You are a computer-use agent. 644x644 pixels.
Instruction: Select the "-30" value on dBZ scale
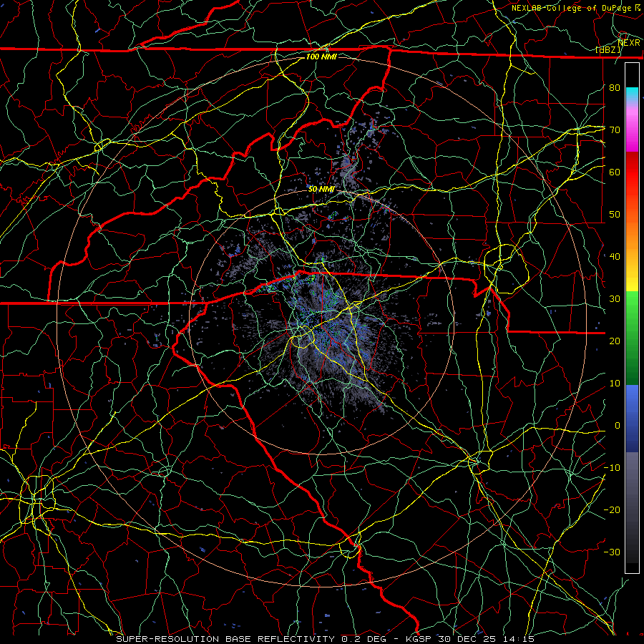click(613, 552)
